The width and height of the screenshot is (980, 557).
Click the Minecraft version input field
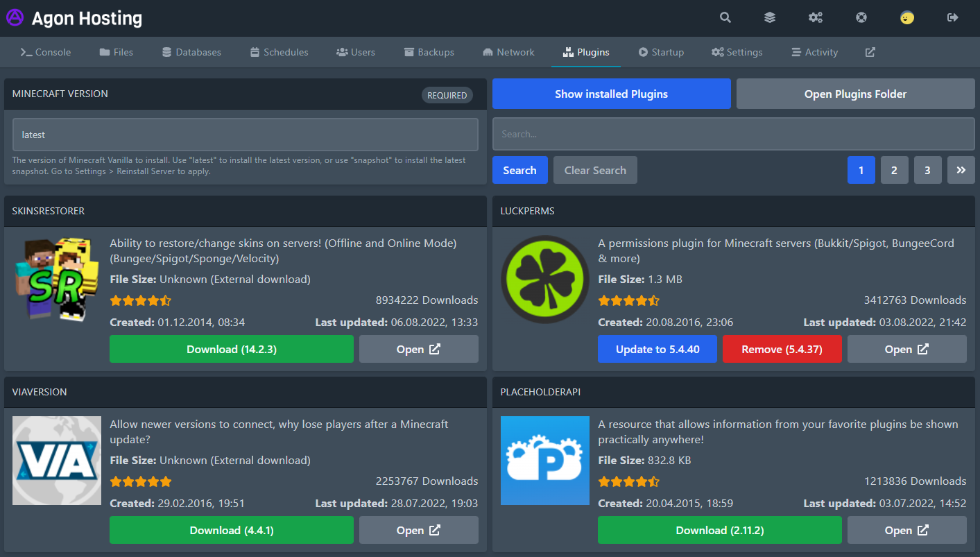click(246, 135)
